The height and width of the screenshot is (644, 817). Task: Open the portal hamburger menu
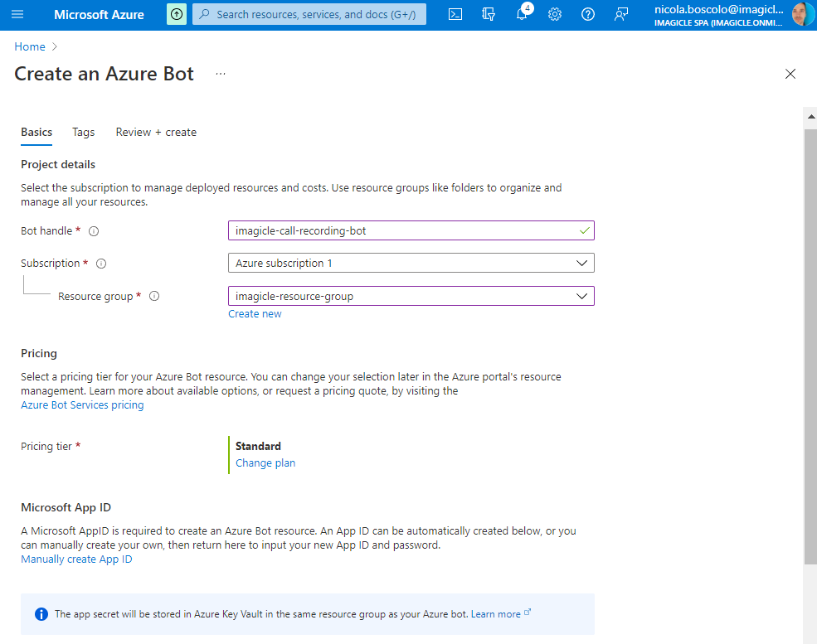click(x=17, y=14)
